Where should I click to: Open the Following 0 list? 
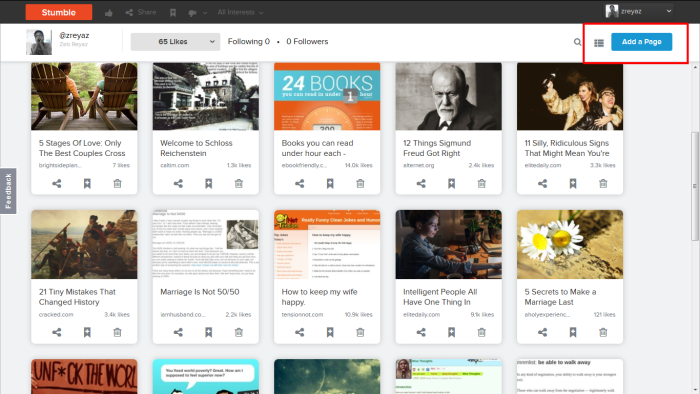point(249,41)
